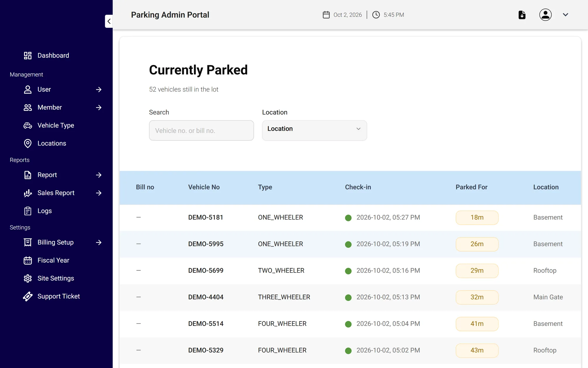Screen dimensions: 588x368
Task: Click the Dashboard grid icon
Action: [x=28, y=56]
